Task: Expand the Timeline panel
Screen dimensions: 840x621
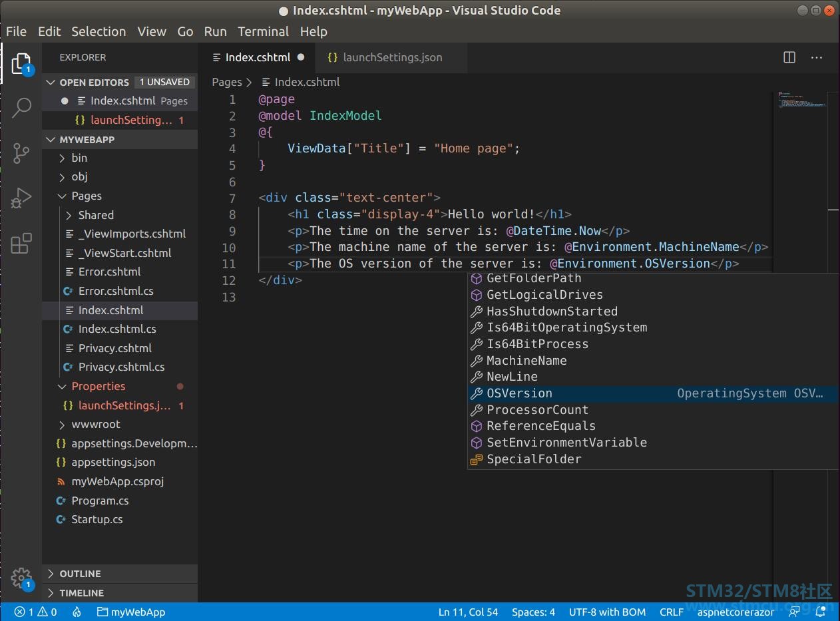Action: tap(120, 593)
